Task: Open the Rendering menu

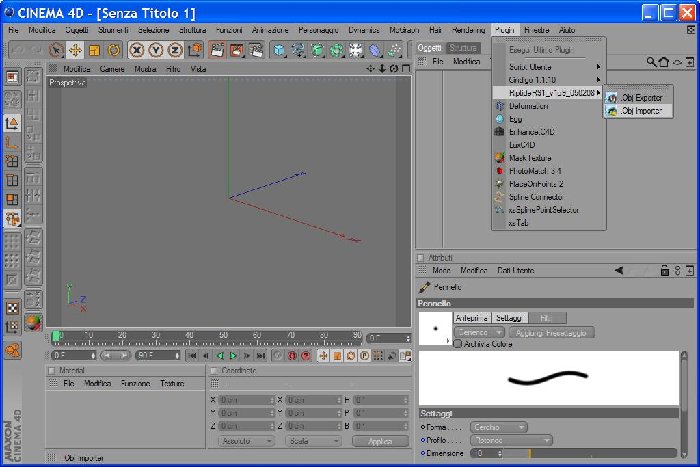Action: coord(469,30)
